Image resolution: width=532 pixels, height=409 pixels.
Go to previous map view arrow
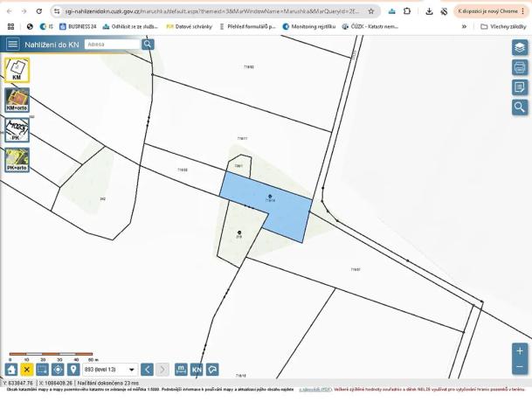(148, 370)
